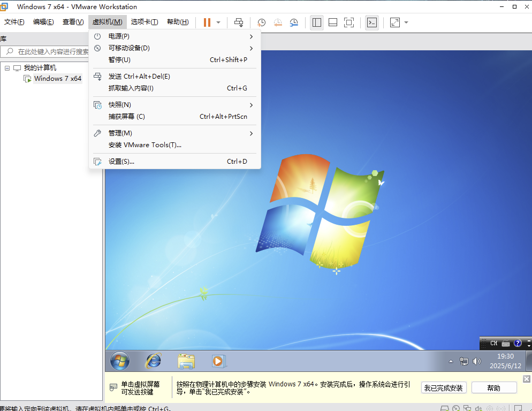Open the stretch display dropdown arrow
This screenshot has height=411, width=532.
(406, 22)
